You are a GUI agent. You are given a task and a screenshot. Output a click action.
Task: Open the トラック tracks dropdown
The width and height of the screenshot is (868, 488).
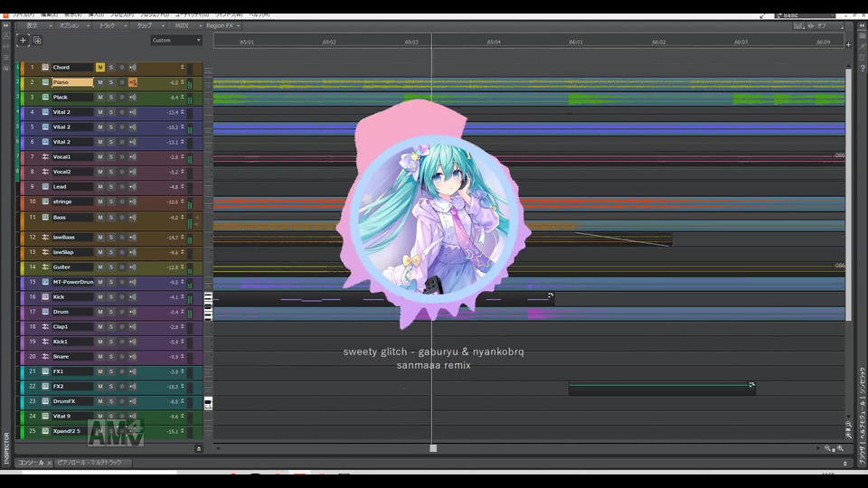(111, 25)
